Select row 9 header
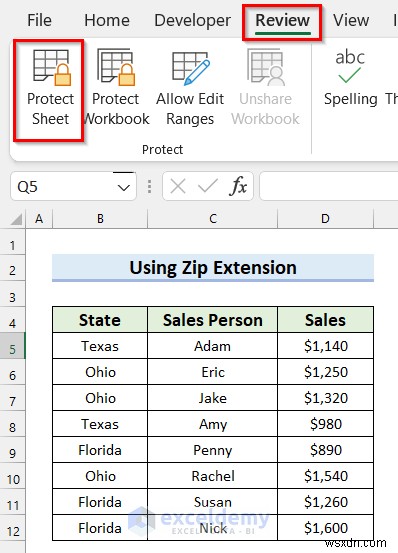This screenshot has height=553, width=398. tap(13, 450)
